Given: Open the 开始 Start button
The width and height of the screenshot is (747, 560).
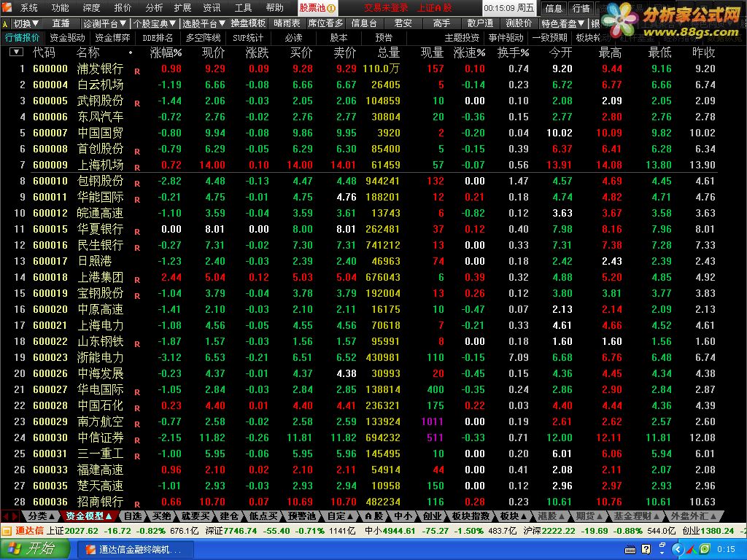Looking at the screenshot, I should [x=34, y=548].
